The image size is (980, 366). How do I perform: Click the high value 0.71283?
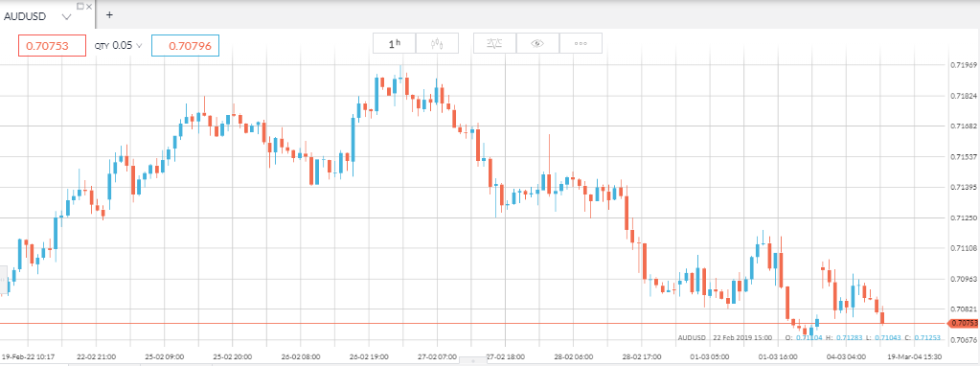pyautogui.click(x=851, y=338)
